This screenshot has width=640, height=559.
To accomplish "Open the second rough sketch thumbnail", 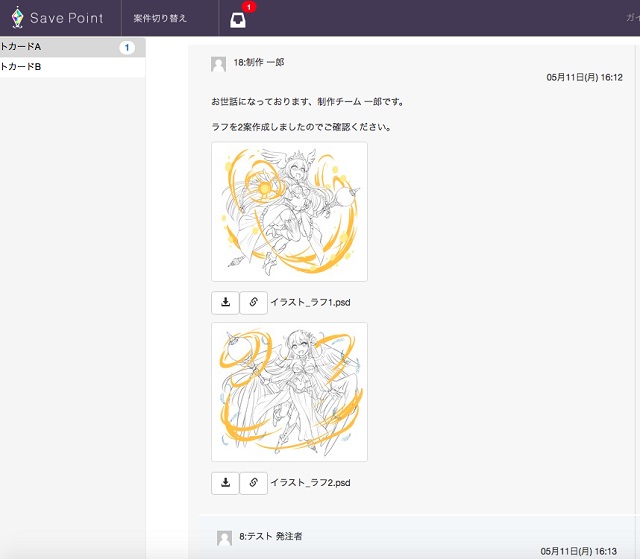I will pyautogui.click(x=289, y=392).
